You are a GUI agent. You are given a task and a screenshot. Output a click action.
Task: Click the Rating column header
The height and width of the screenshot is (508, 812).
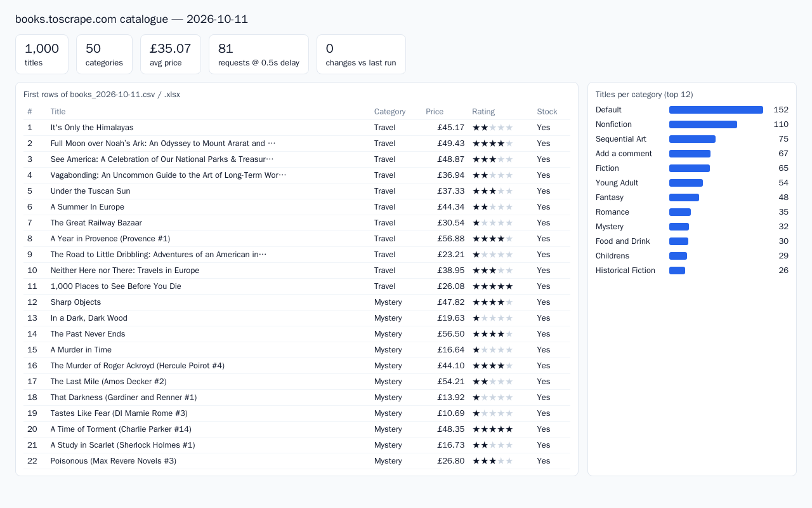(x=483, y=112)
